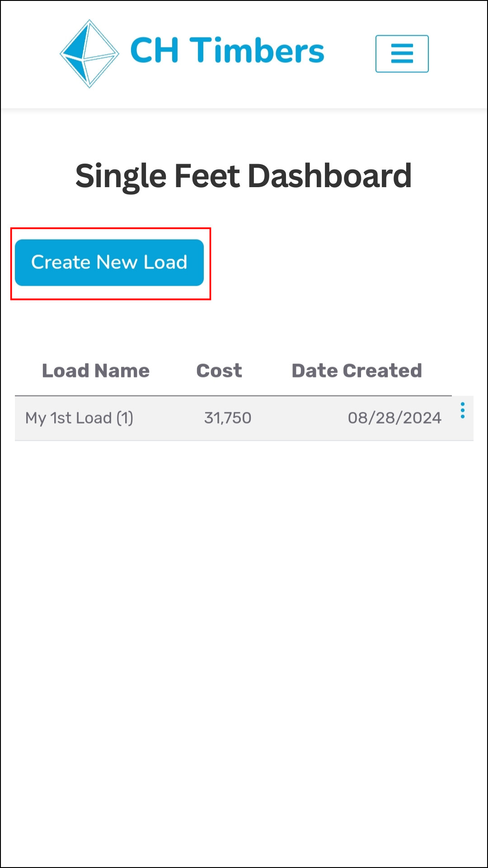This screenshot has height=868, width=488.
Task: Select the 31,750 cost value
Action: [228, 418]
